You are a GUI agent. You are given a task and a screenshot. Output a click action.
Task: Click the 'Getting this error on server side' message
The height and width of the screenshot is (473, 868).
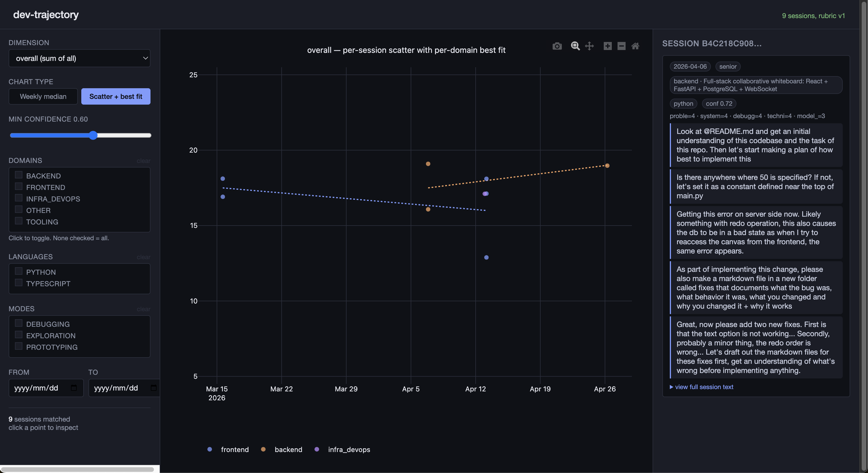(x=756, y=232)
